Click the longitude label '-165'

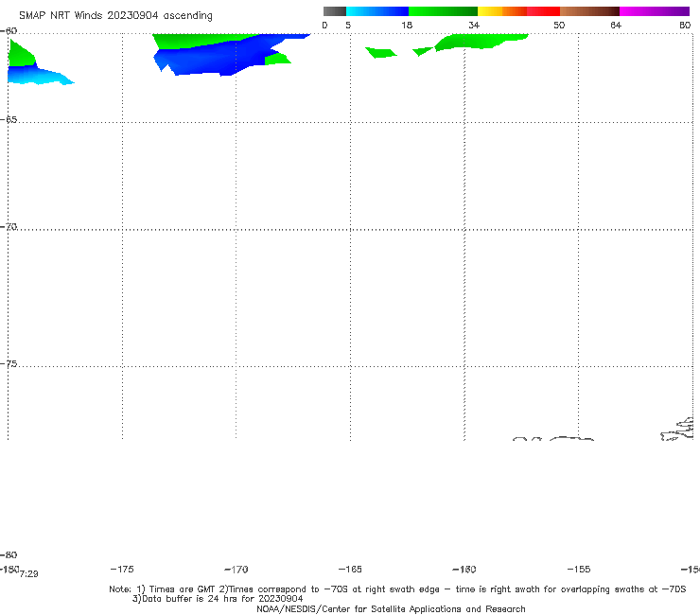[x=350, y=570]
